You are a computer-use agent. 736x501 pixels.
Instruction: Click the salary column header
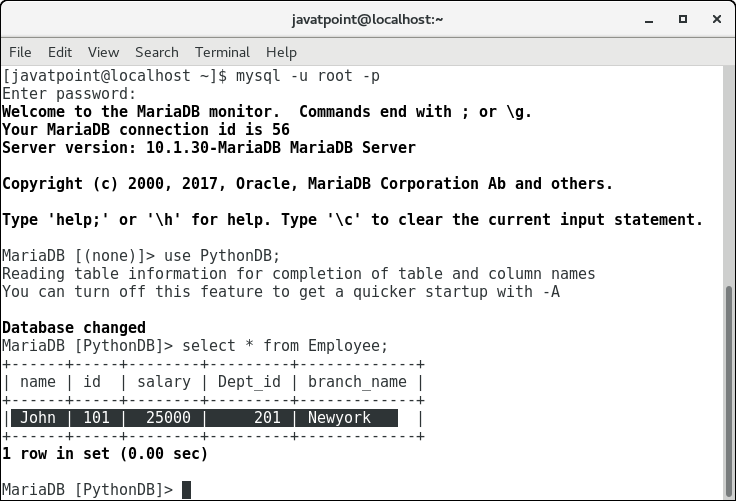pyautogui.click(x=163, y=382)
